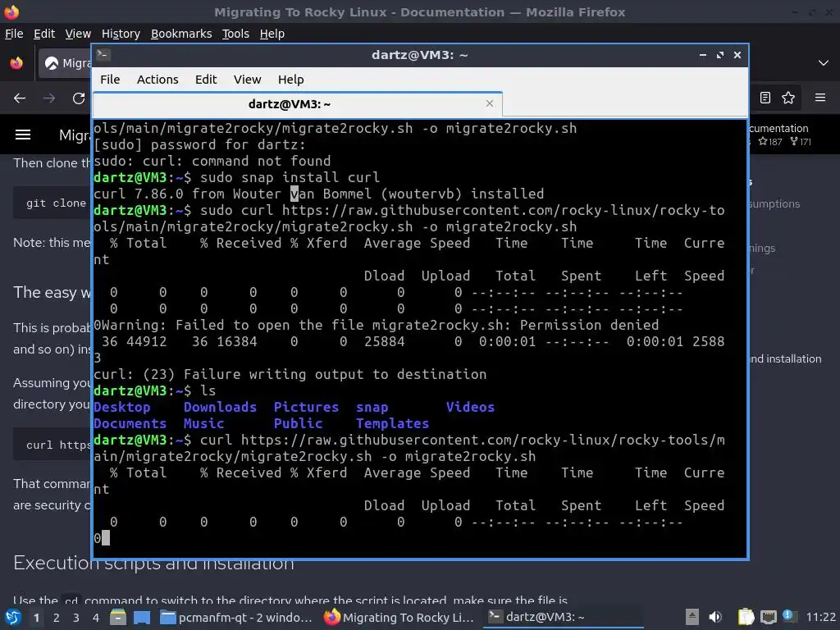Open Firefox History menu

point(121,34)
